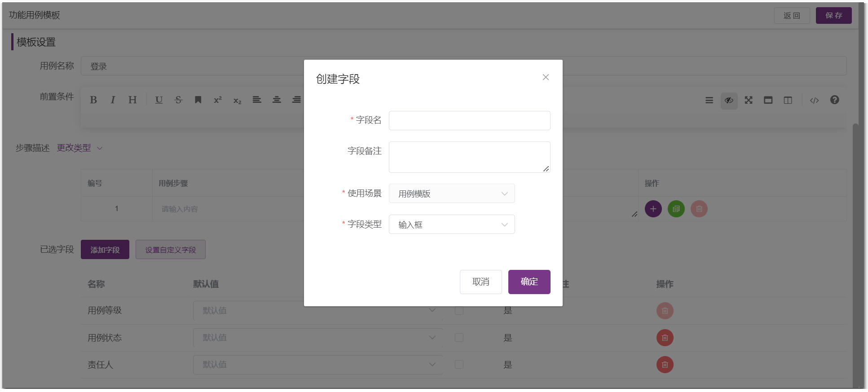Open the 用例状态 default value dropdown
This screenshot has height=392, width=868.
(x=318, y=338)
